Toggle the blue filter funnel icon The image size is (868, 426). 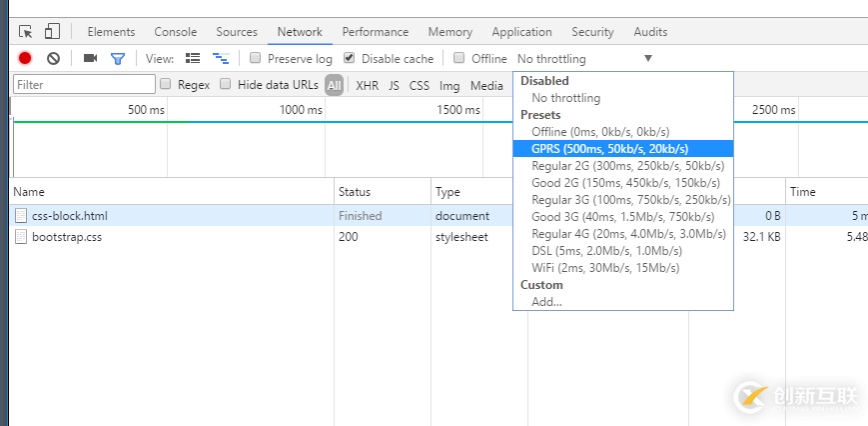[x=118, y=59]
